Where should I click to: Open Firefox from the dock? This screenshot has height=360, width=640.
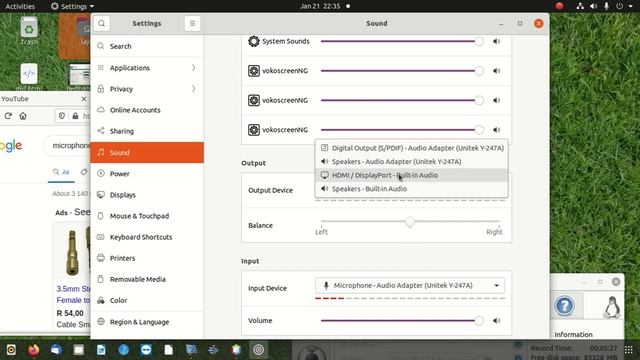coord(34,350)
